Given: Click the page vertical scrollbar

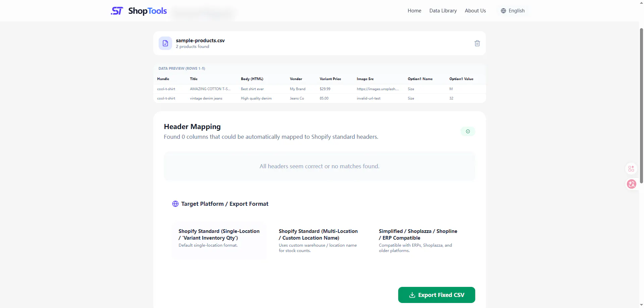Looking at the screenshot, I should pyautogui.click(x=641, y=106).
